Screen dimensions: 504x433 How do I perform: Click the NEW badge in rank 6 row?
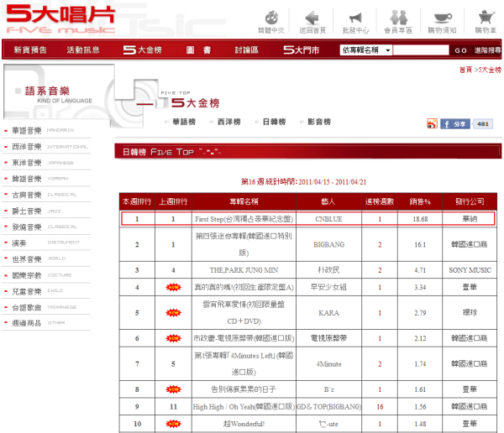click(174, 338)
